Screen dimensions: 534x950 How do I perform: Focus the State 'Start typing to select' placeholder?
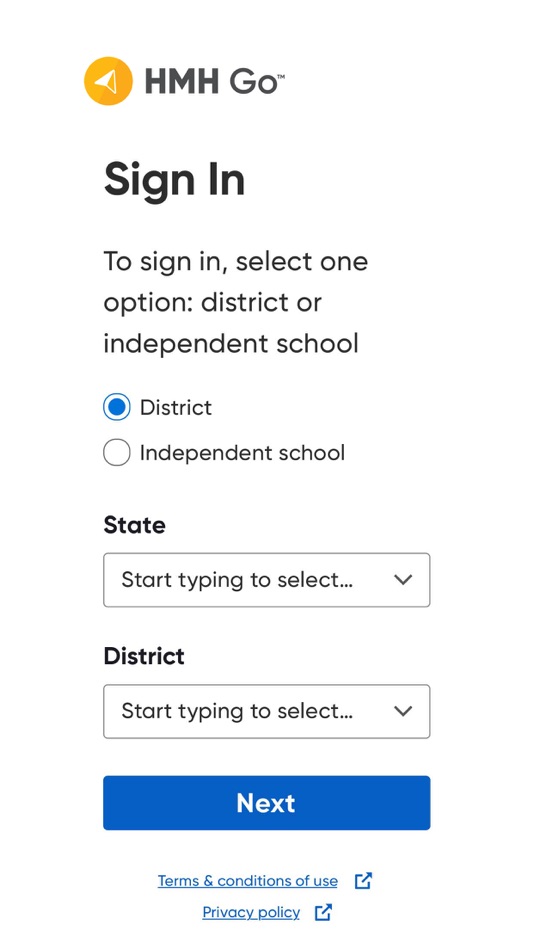(x=237, y=580)
